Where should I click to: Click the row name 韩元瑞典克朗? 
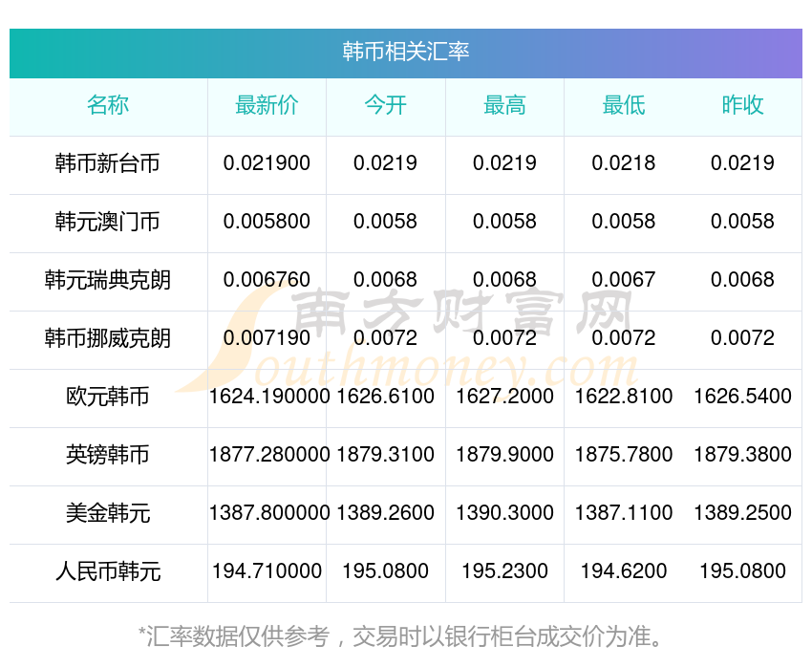click(x=108, y=280)
